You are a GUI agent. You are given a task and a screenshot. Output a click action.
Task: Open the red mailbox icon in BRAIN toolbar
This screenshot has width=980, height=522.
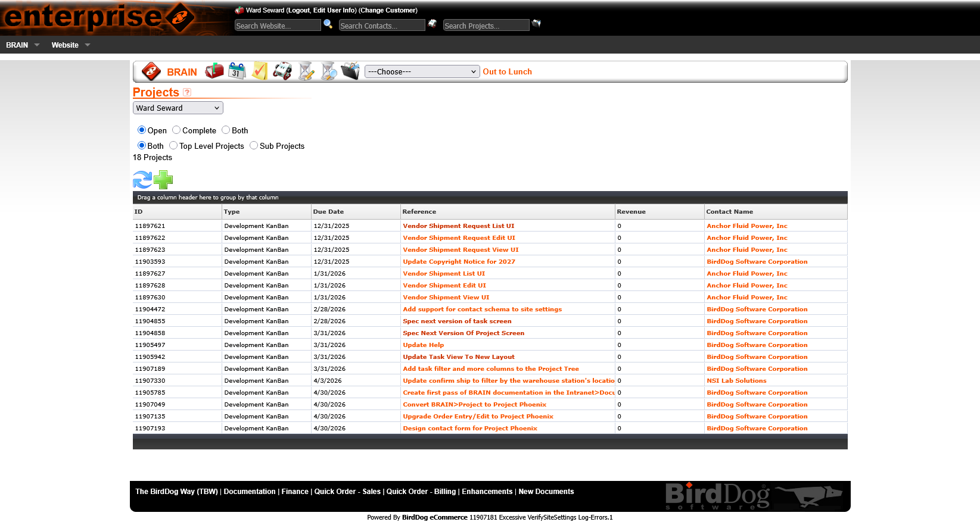[214, 71]
